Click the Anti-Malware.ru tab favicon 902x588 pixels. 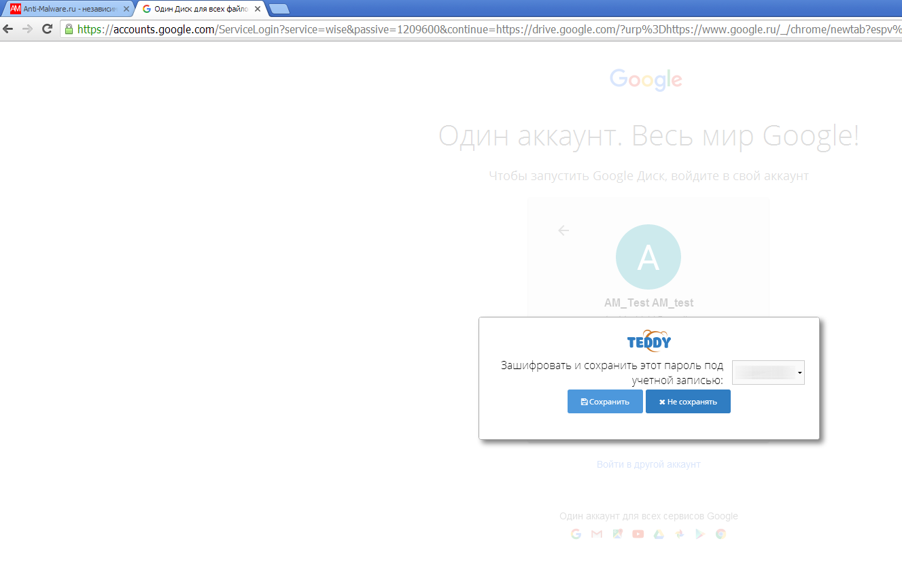(15, 9)
